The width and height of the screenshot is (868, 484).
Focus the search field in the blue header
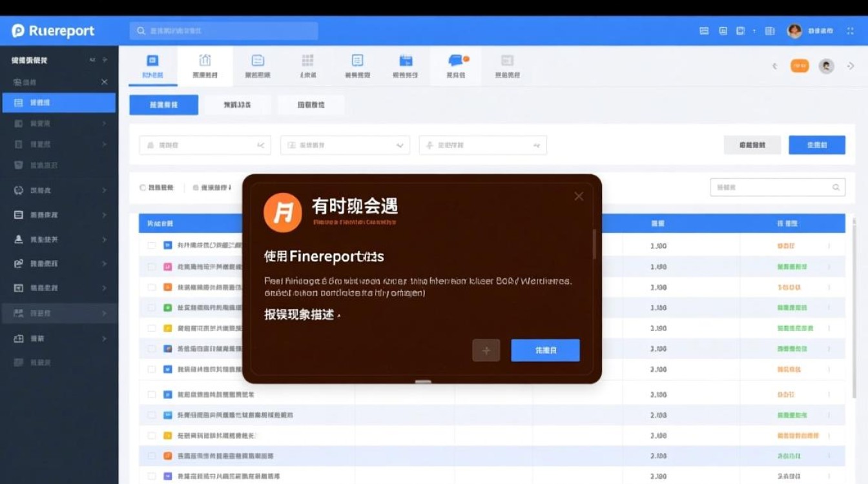223,31
